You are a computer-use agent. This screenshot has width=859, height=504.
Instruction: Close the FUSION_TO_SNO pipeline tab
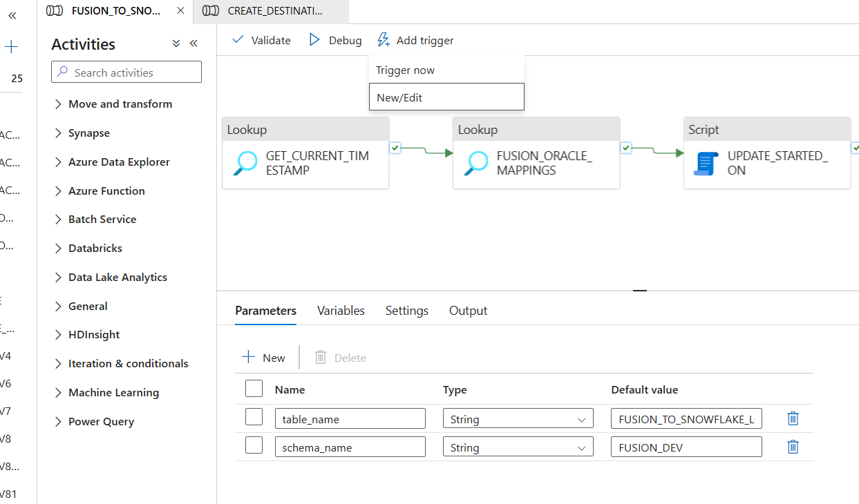(x=181, y=11)
